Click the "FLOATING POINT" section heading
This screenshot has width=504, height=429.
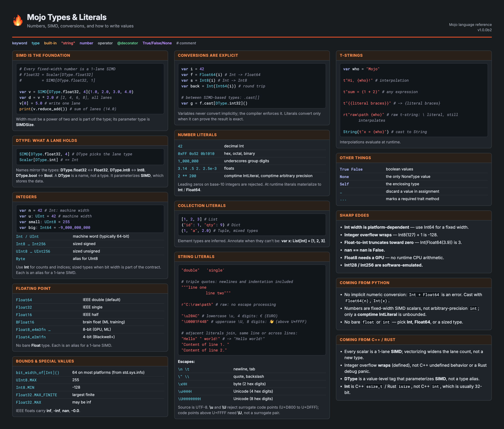pyautogui.click(x=33, y=288)
